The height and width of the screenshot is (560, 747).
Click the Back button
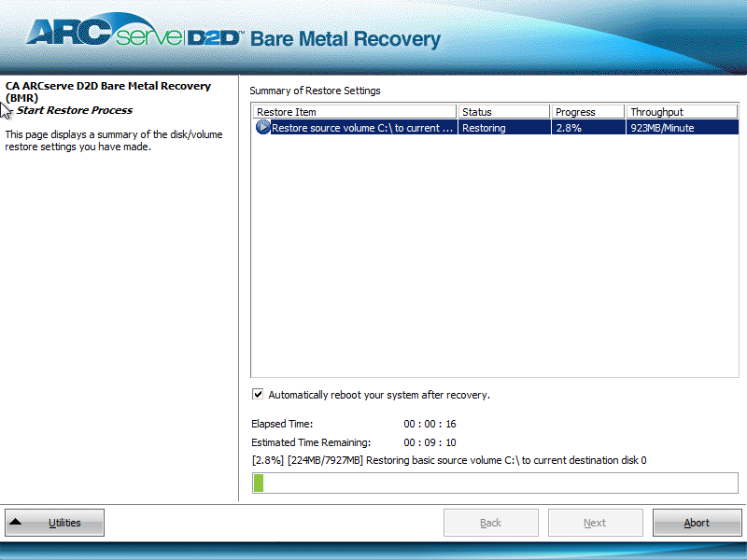click(491, 523)
